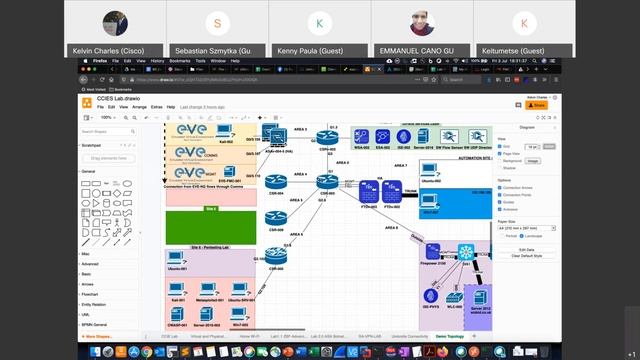Switch to the RA-VPN-LAB page tab

pyautogui.click(x=369, y=336)
